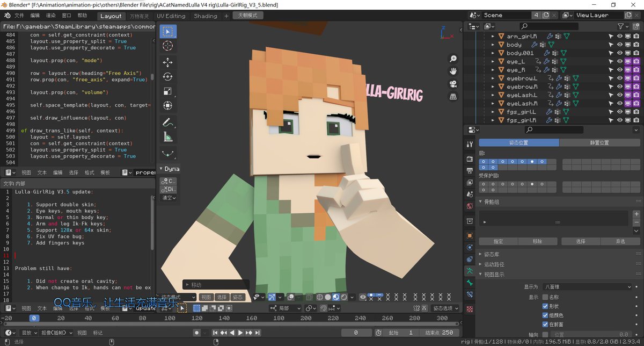Screen dimensions: 644x346
Task: Open the 渲染 menu
Action: pyautogui.click(x=50, y=16)
